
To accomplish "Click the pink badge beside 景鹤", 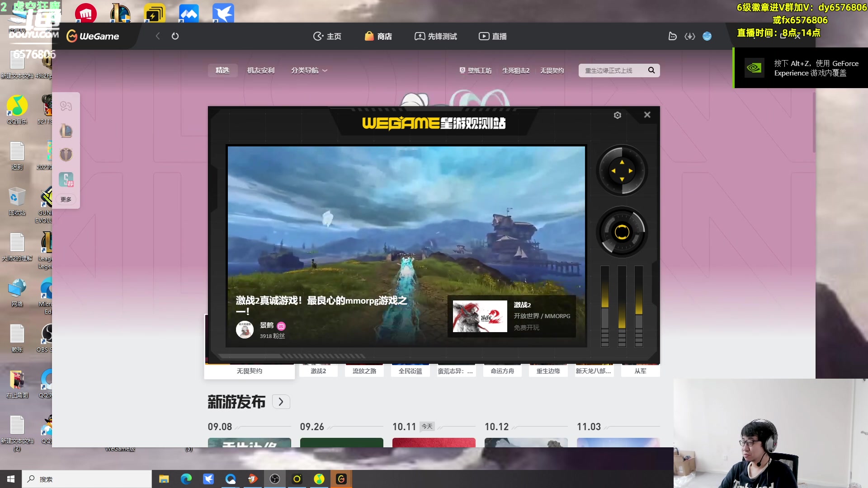I will tap(281, 326).
